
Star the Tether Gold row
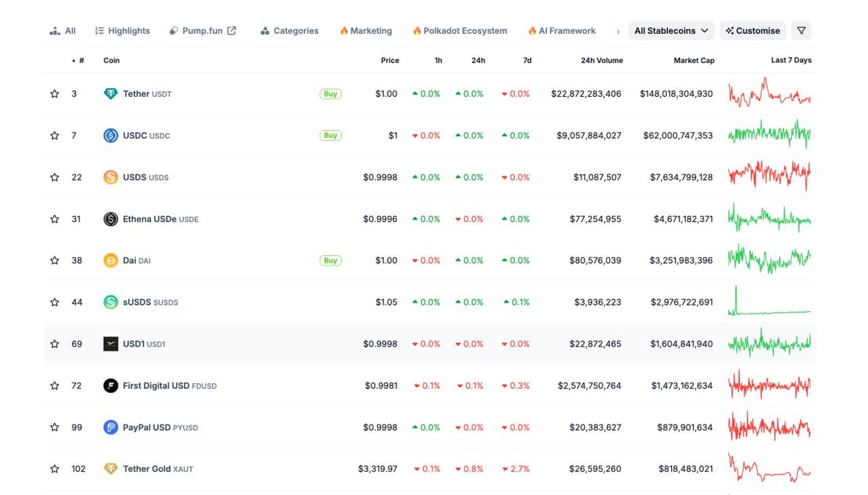[x=54, y=469]
